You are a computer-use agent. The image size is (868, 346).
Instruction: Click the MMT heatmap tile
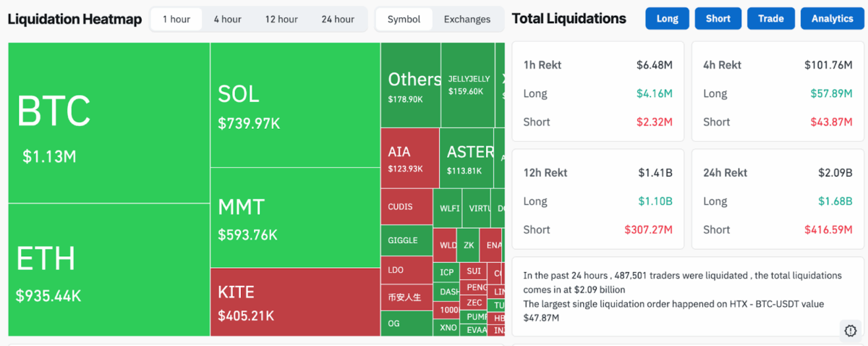(x=295, y=218)
